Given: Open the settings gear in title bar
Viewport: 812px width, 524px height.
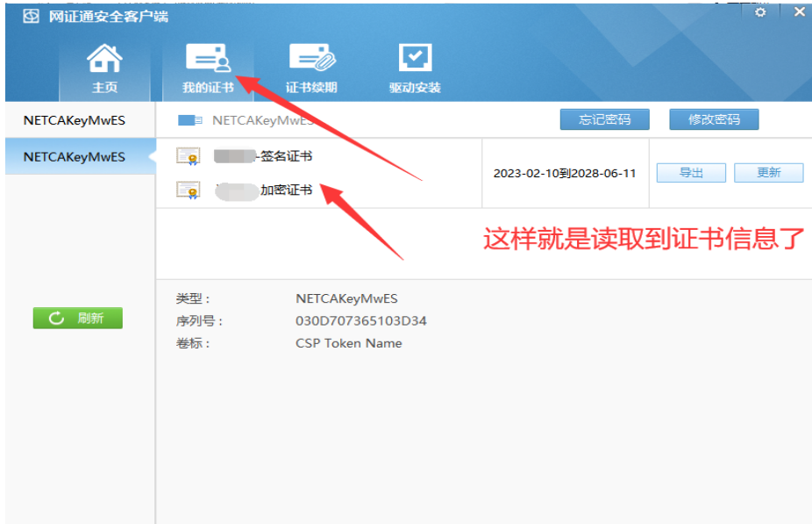Looking at the screenshot, I should 759,12.
